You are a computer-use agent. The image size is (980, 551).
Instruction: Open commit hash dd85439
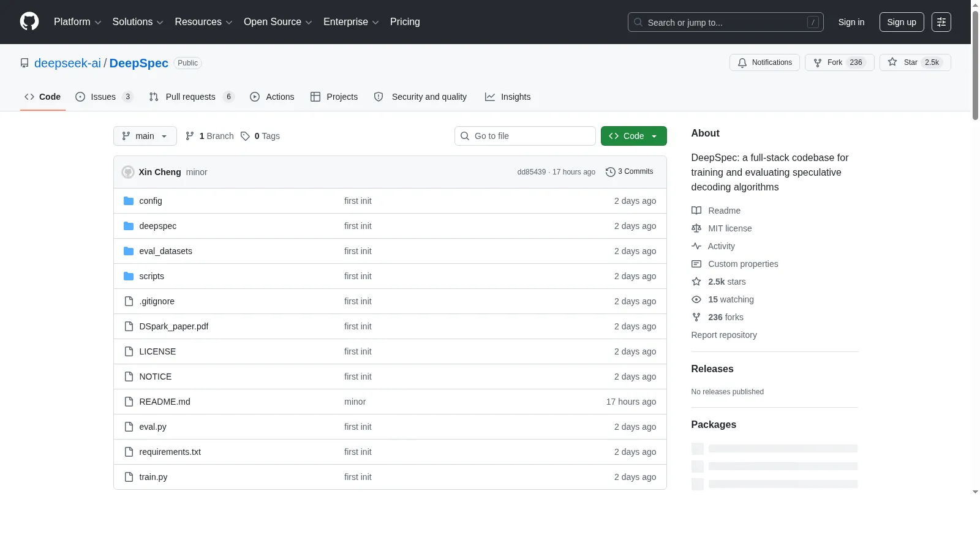pos(532,172)
